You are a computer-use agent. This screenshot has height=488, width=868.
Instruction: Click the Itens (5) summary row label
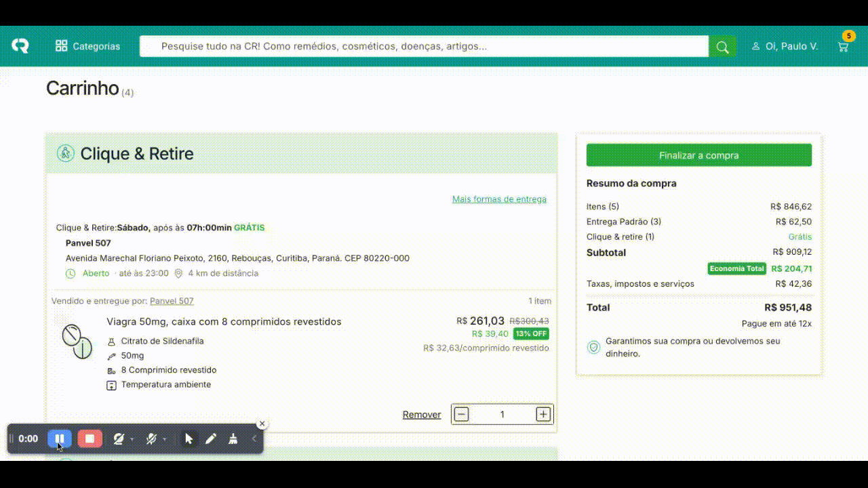point(603,207)
